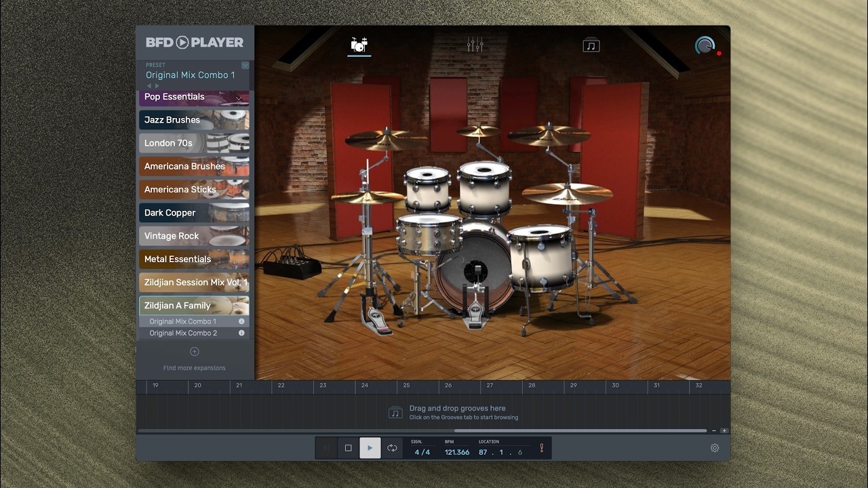Click timeline bar marker 25
This screenshot has width=868, height=488.
pyautogui.click(x=406, y=386)
